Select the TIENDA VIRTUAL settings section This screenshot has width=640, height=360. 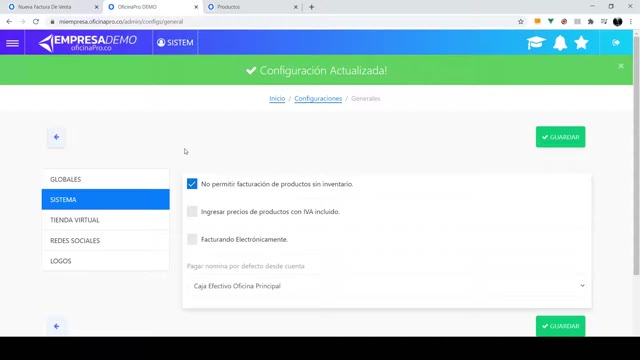pyautogui.click(x=105, y=220)
